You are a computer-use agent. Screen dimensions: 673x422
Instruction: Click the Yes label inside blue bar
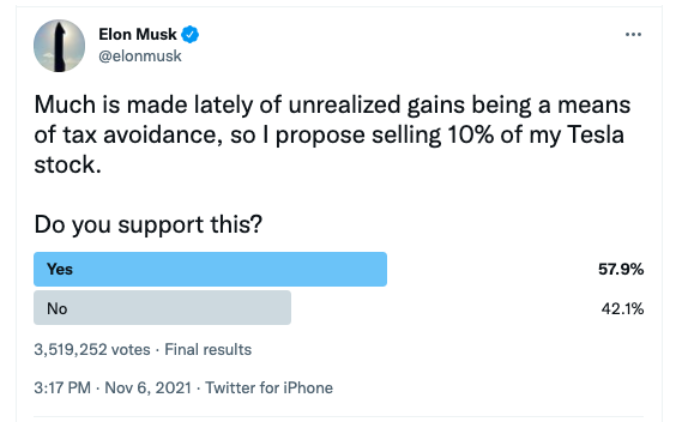pos(60,269)
